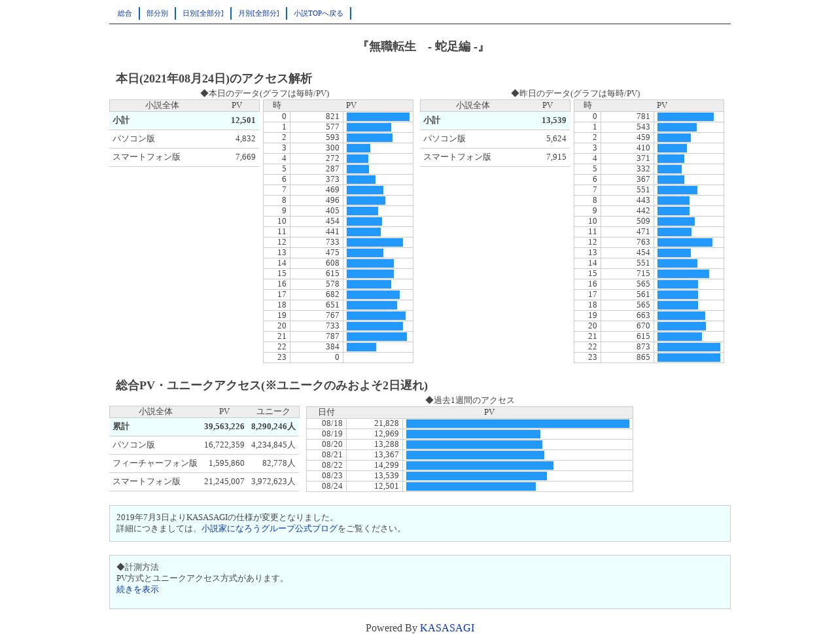The height and width of the screenshot is (634, 840).
Task: Select yesterday's スマートフォン版 row 7,915
Action: pos(495,157)
